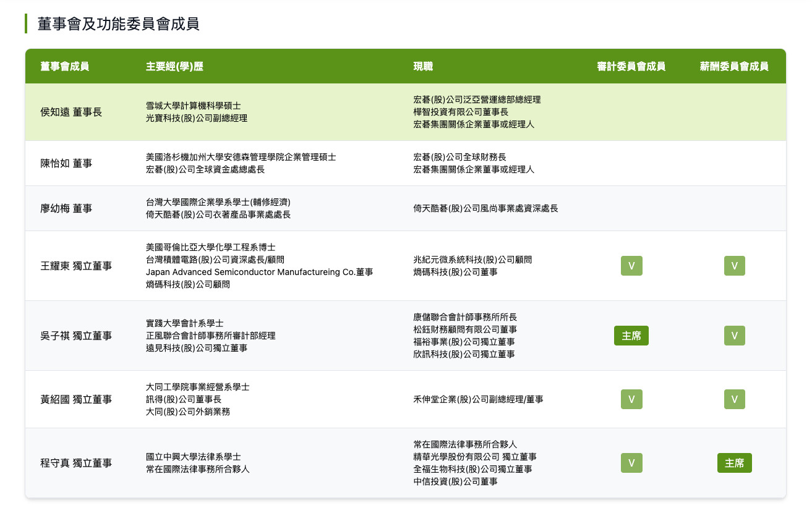The image size is (812, 521).
Task: Click the text 中信投資(股)公司董事
Action: (x=455, y=481)
